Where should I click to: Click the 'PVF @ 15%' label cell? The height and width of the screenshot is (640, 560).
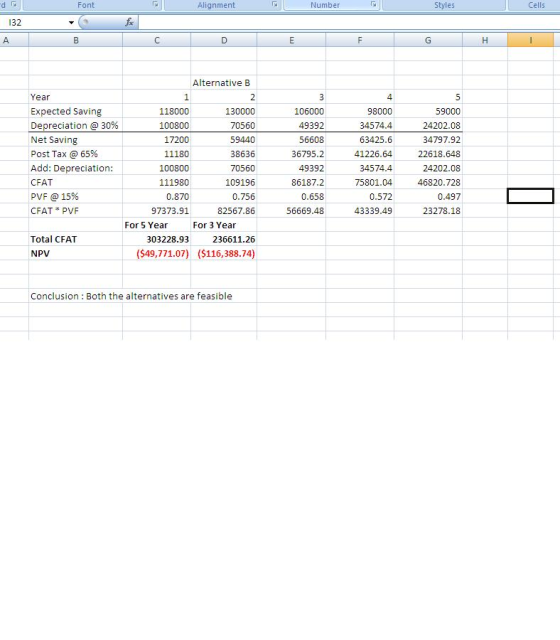pos(76,197)
